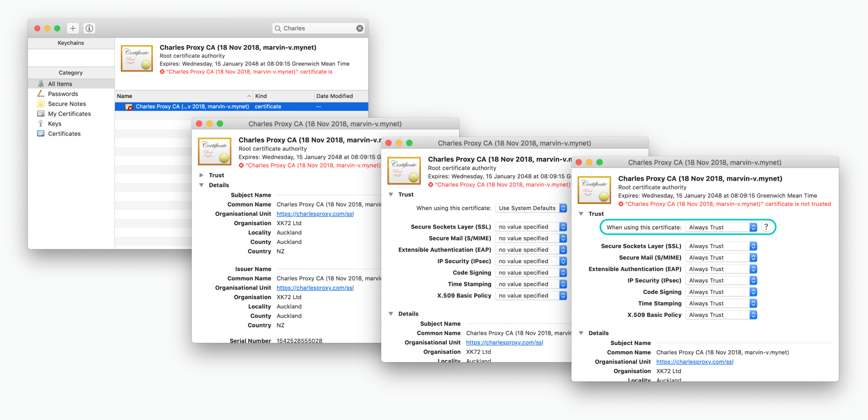868x420 pixels.
Task: Click the Name column sort arrow
Action: (x=249, y=96)
